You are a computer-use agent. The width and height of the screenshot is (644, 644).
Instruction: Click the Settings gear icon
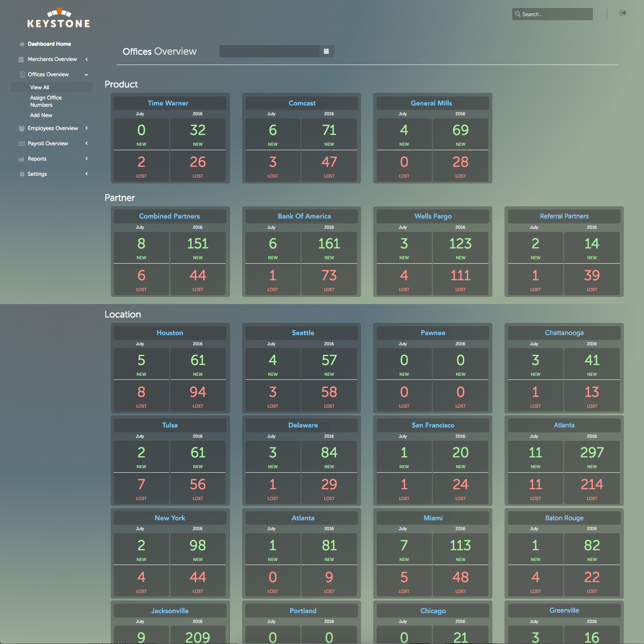pos(22,174)
